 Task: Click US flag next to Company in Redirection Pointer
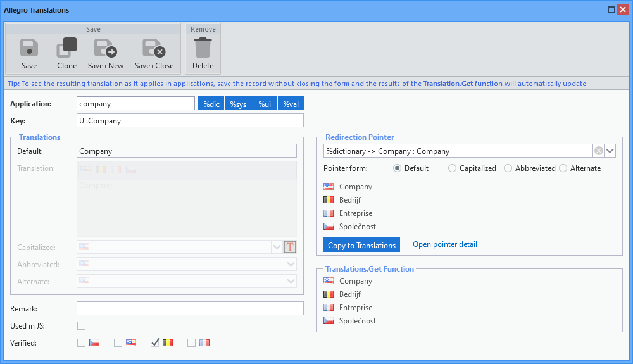tap(329, 187)
